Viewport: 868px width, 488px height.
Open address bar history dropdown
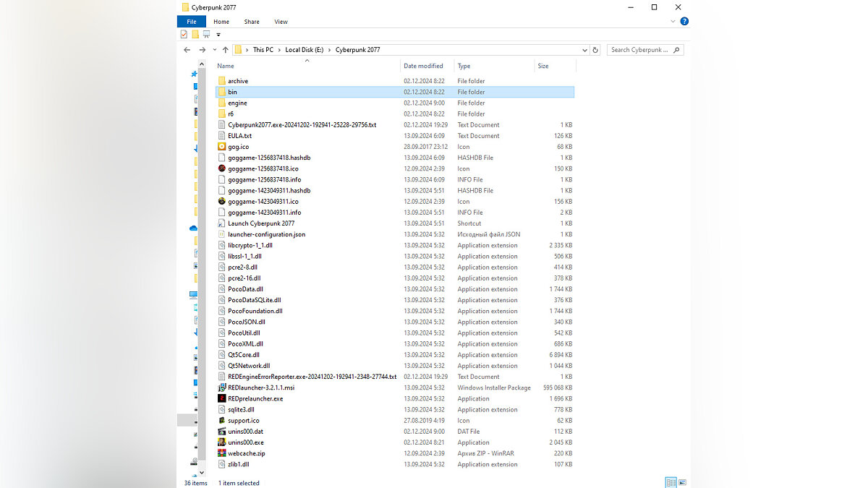[584, 50]
